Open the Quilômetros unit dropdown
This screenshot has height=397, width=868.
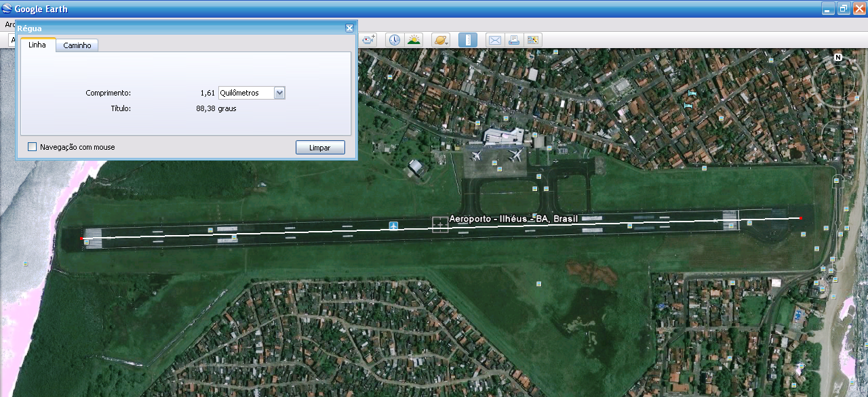tap(279, 93)
